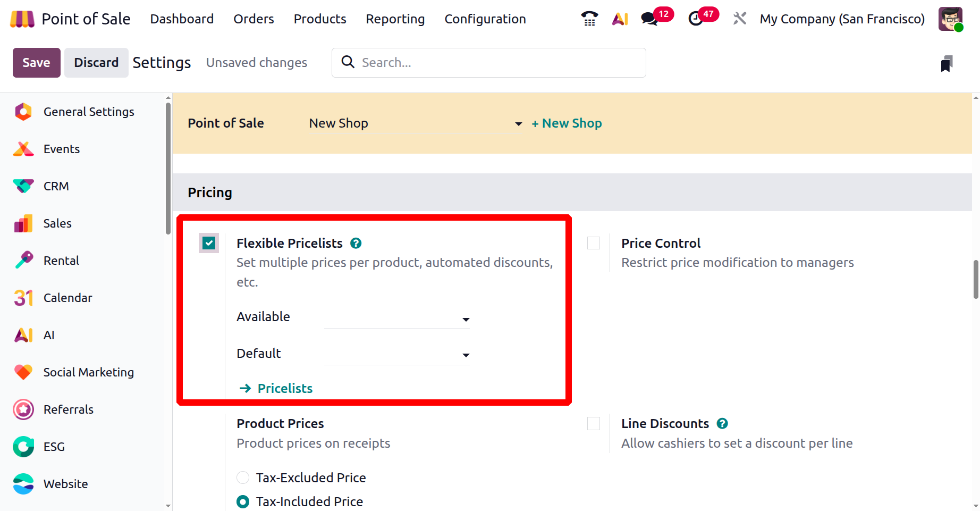Click the AI assistant icon in navbar
980x511 pixels.
[x=620, y=19]
